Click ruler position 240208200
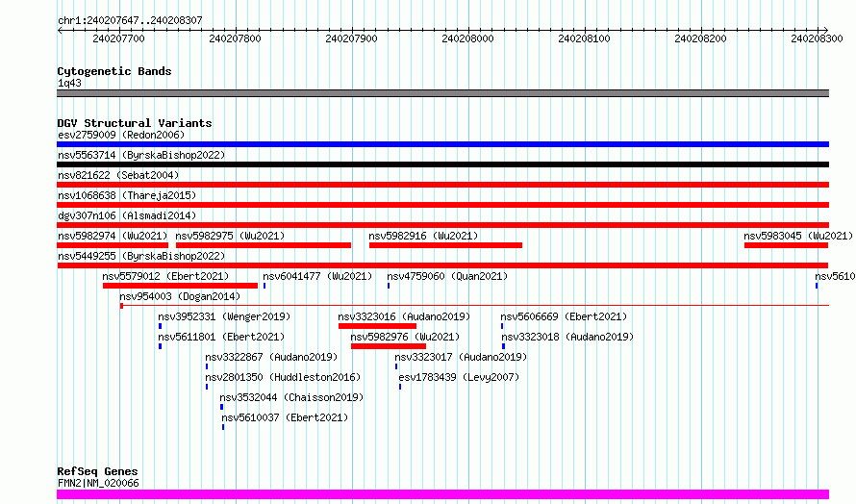This screenshot has height=504, width=856. [700, 38]
